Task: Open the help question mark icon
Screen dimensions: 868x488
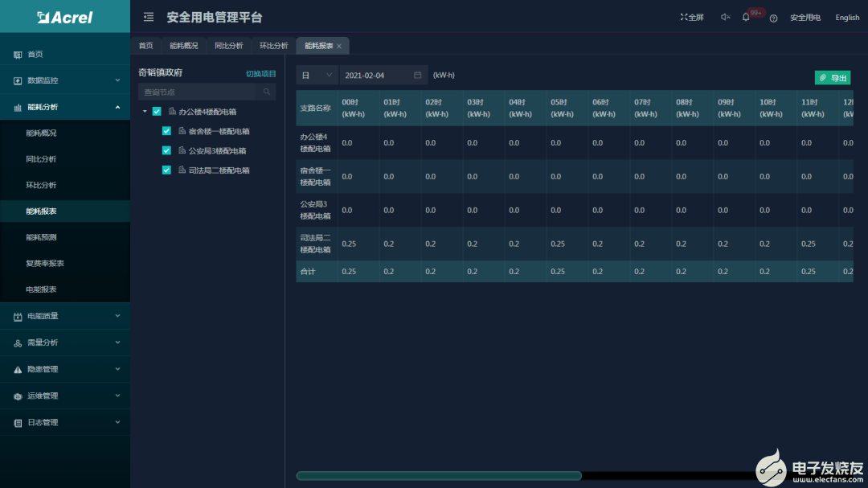Action: [773, 18]
